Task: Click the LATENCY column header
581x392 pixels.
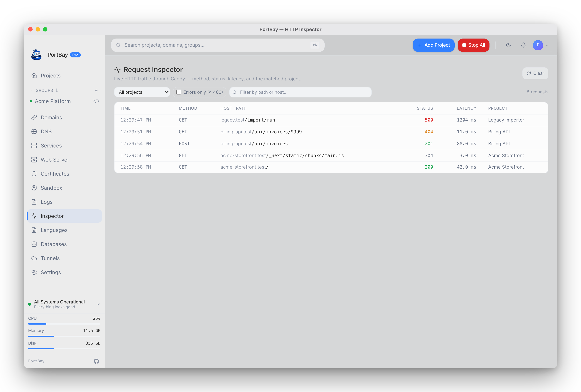Action: 466,108
